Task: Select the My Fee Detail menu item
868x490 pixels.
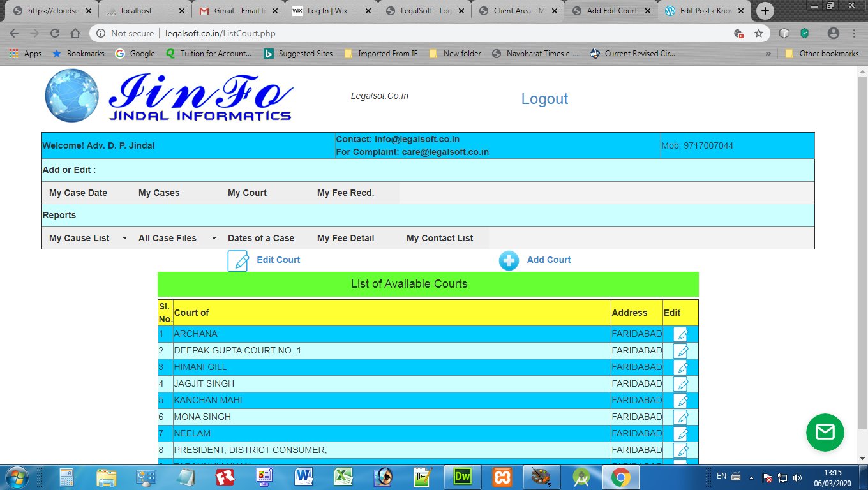Action: [345, 238]
